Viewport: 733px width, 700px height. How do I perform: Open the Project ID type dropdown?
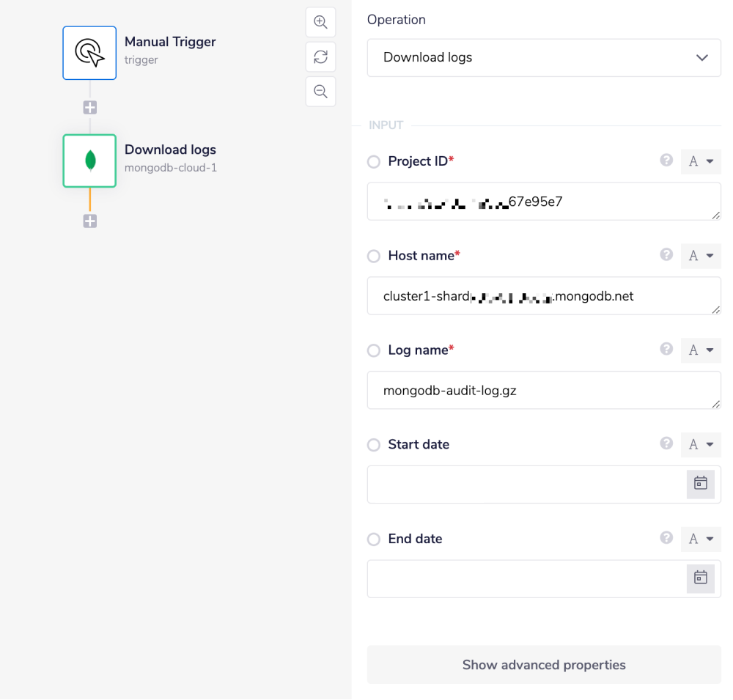click(701, 161)
